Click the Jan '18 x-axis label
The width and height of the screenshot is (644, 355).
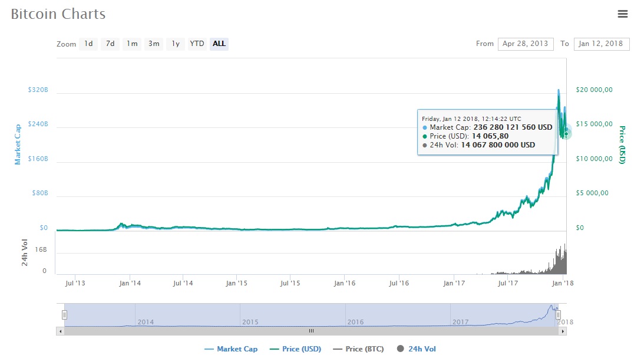click(563, 283)
